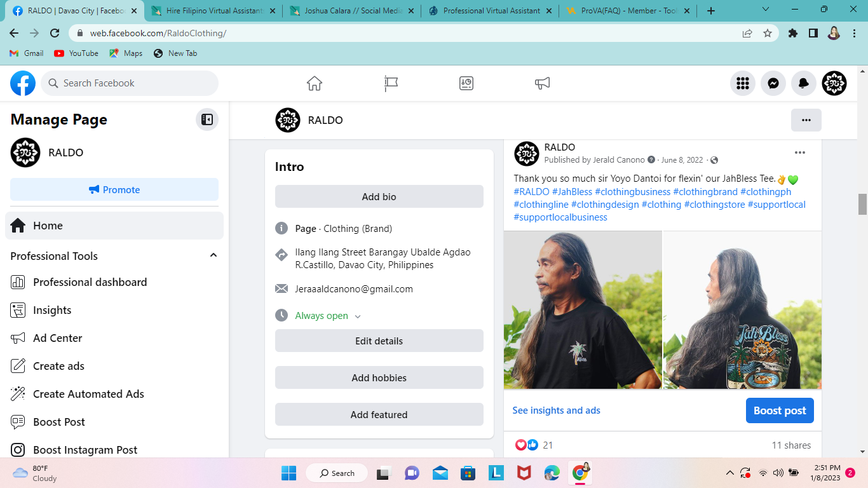Open the Notifications bell
This screenshot has width=868, height=488.
click(x=804, y=83)
